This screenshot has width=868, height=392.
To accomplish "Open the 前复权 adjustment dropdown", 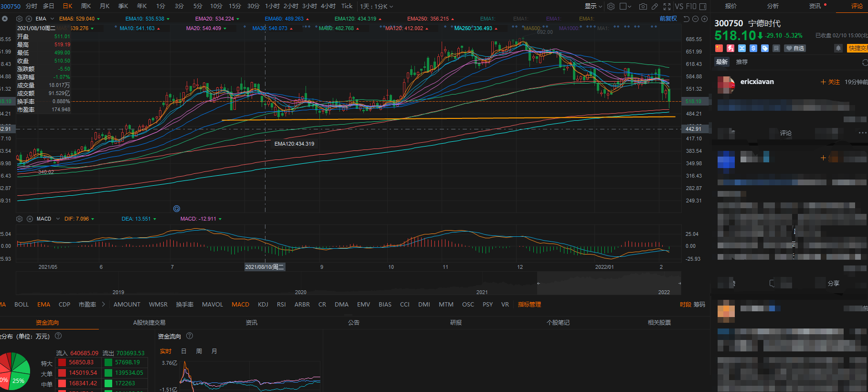I will [668, 19].
